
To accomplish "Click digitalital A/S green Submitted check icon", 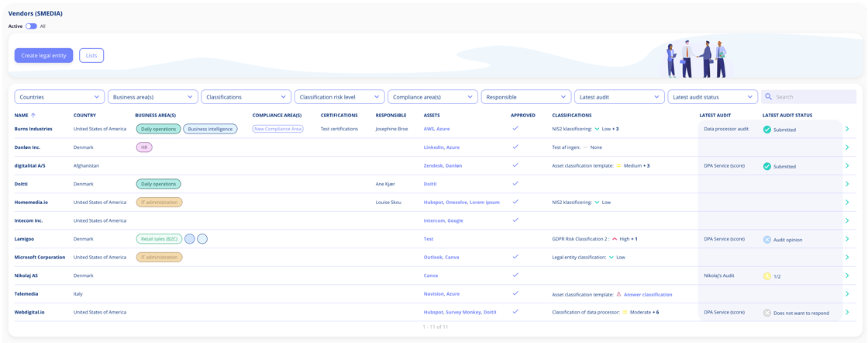I will [766, 166].
